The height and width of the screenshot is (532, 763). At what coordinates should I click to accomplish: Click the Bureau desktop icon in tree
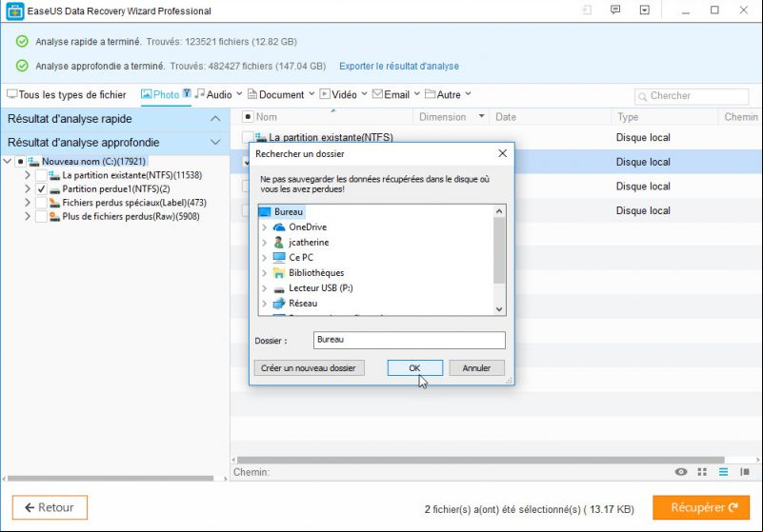(264, 212)
